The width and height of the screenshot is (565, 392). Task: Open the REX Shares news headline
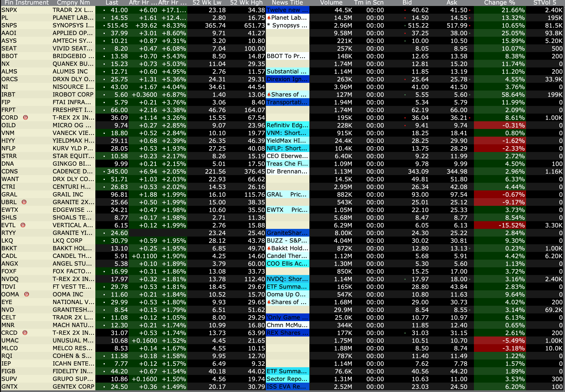coord(287,333)
